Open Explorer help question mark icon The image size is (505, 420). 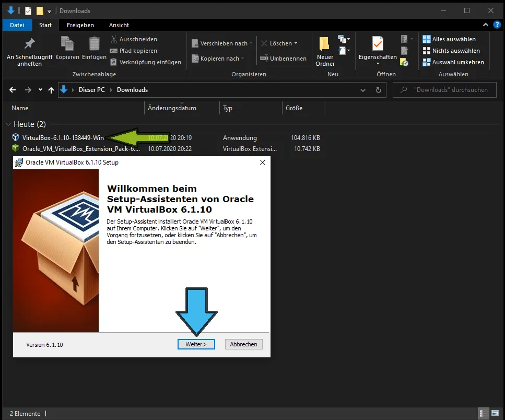[497, 25]
